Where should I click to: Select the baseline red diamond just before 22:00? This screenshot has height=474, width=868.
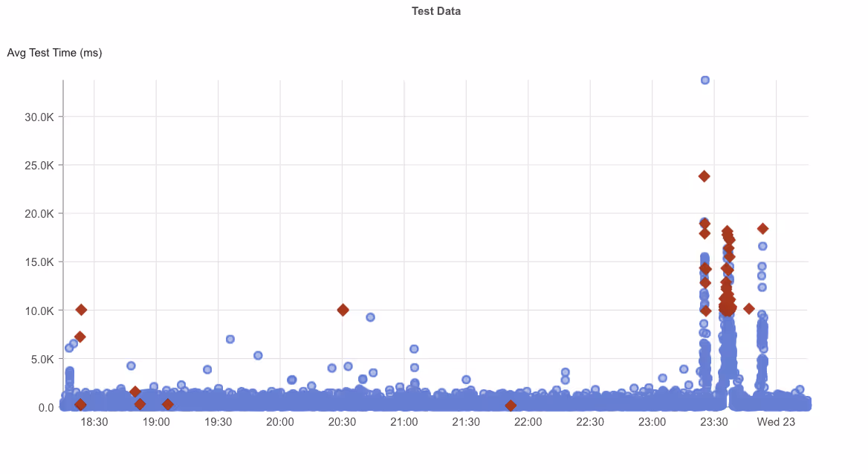511,406
